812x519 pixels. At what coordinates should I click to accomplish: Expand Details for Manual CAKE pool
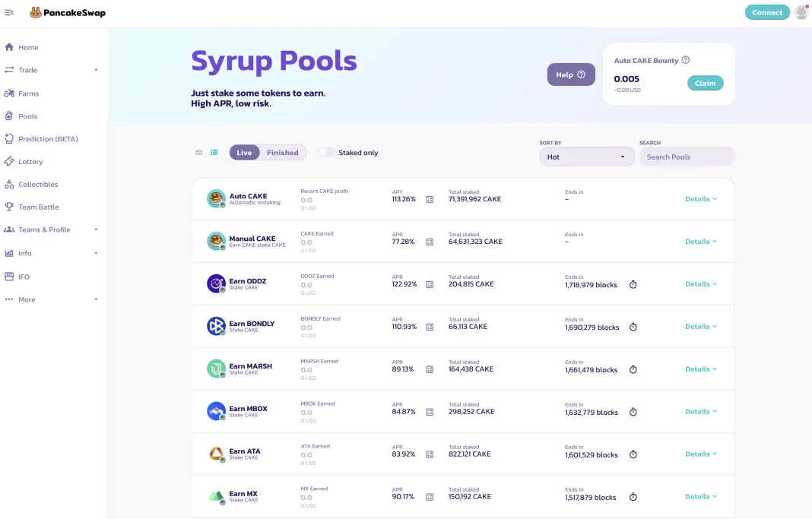pos(701,241)
